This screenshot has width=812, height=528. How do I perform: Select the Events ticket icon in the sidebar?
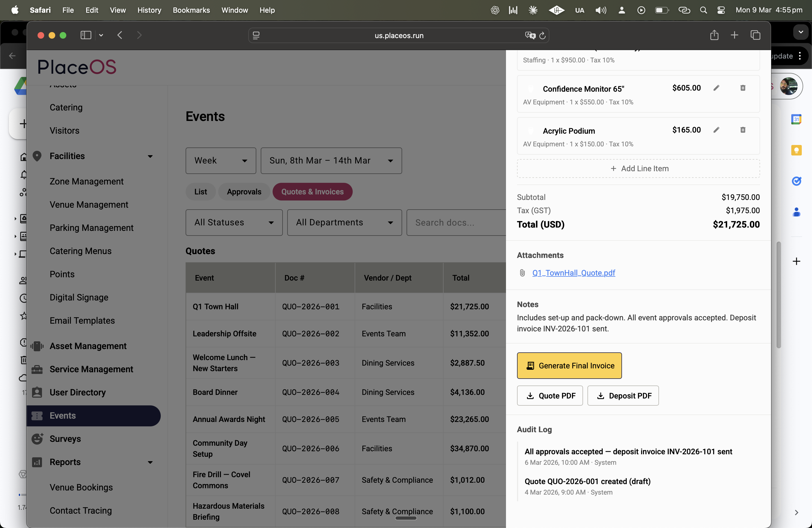point(37,416)
